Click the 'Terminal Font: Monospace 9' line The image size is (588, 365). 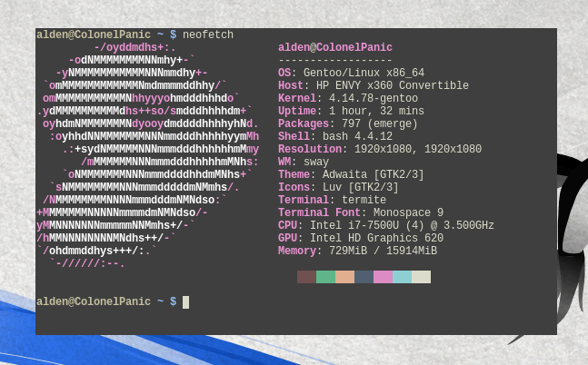click(x=361, y=212)
